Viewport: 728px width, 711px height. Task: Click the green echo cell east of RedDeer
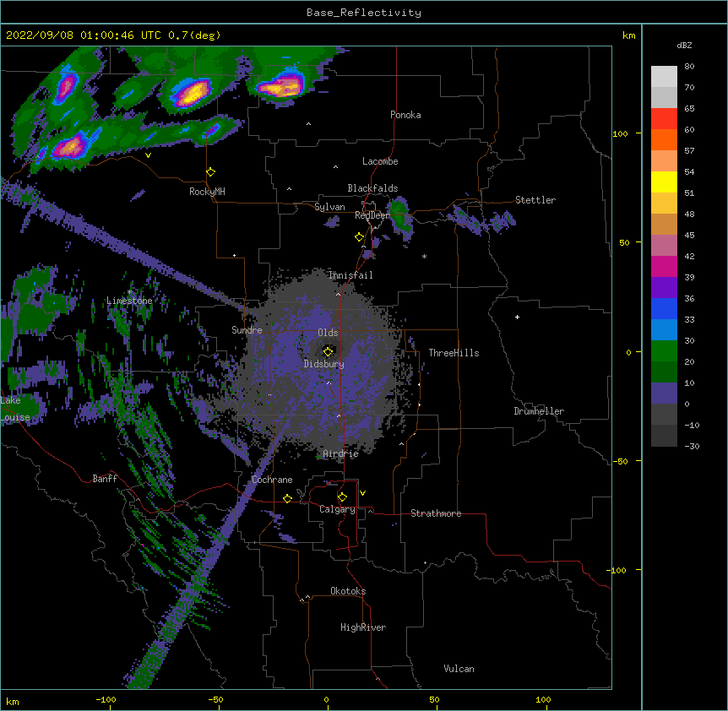tap(399, 217)
